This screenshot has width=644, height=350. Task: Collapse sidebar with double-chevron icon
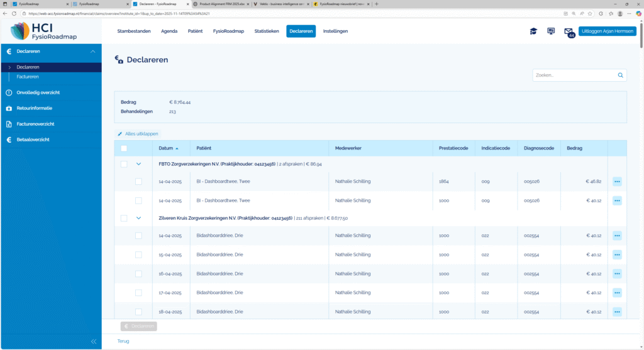[x=94, y=341]
